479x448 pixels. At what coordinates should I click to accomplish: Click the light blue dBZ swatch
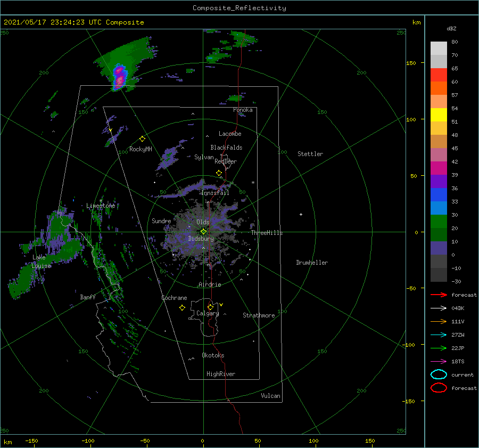439,208
